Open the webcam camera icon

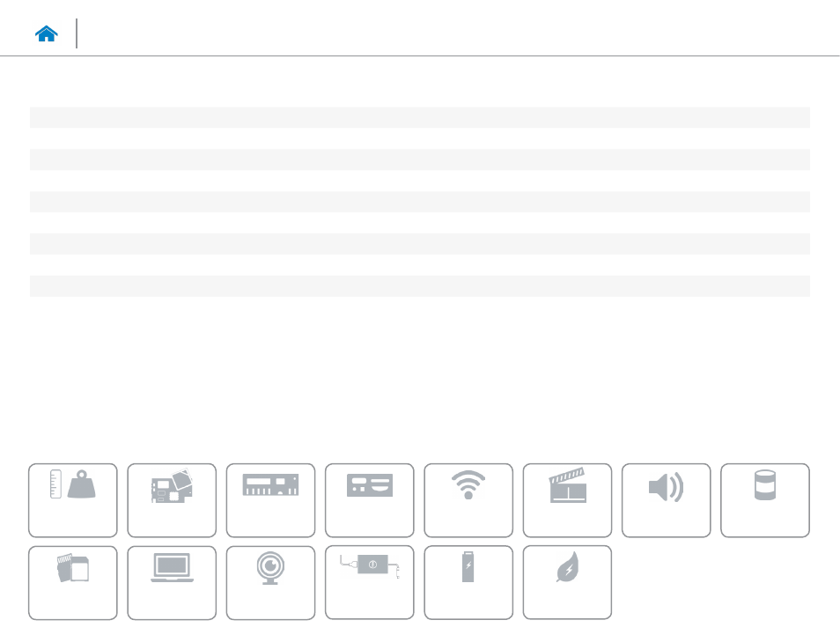pos(270,582)
